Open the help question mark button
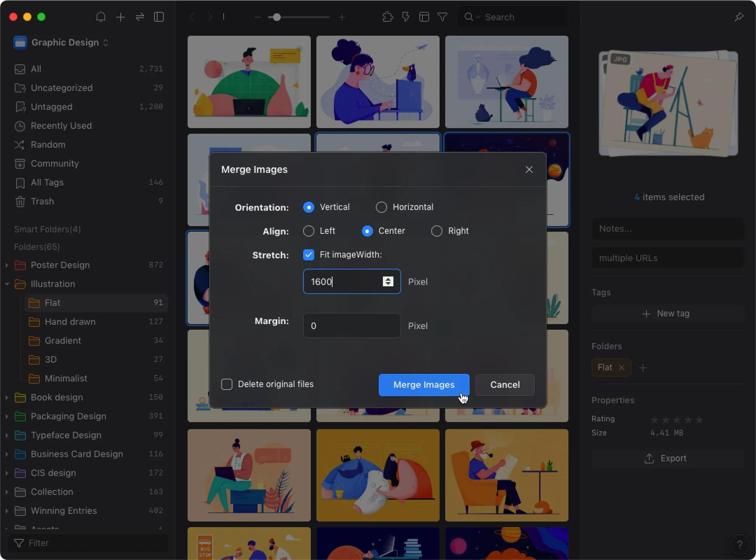This screenshot has height=560, width=756. 739,544
